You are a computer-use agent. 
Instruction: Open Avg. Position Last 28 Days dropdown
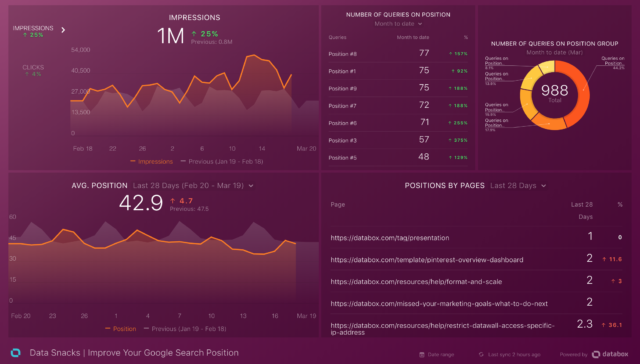tap(193, 186)
